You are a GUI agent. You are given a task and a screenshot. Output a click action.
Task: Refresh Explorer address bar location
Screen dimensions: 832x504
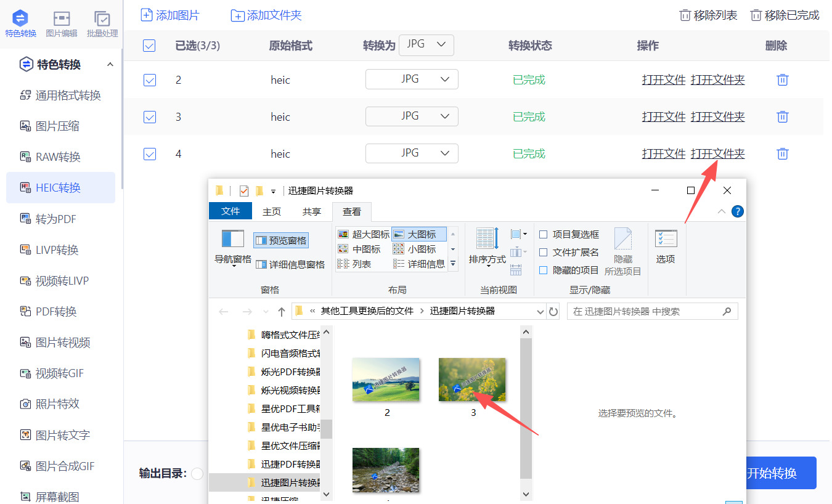(553, 312)
